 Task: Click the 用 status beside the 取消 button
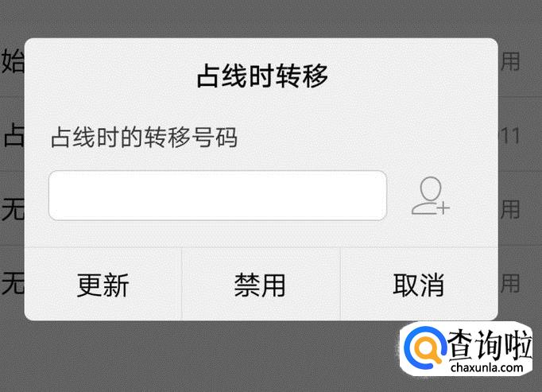510,283
